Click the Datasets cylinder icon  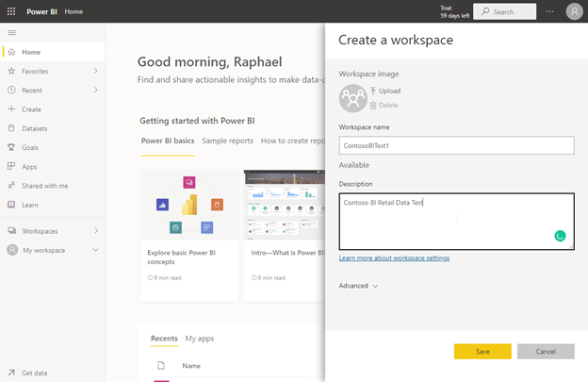[x=11, y=128]
